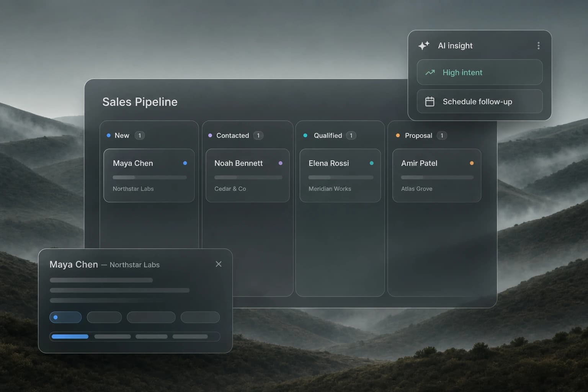Open the Amir Patel lead card
588x392 pixels.
(x=437, y=175)
